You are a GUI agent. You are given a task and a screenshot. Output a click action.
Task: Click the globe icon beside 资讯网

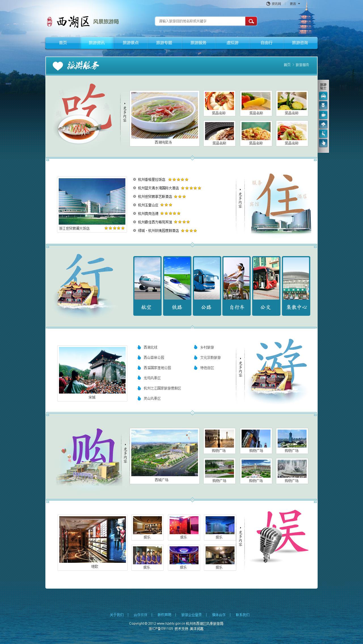[x=268, y=4]
